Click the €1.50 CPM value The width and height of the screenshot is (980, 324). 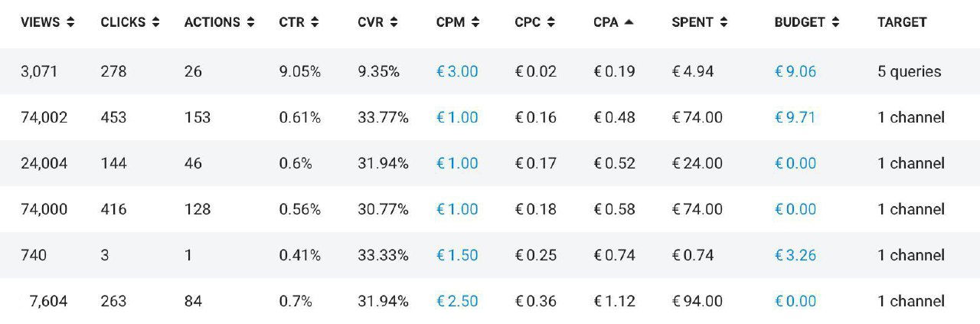pyautogui.click(x=457, y=255)
